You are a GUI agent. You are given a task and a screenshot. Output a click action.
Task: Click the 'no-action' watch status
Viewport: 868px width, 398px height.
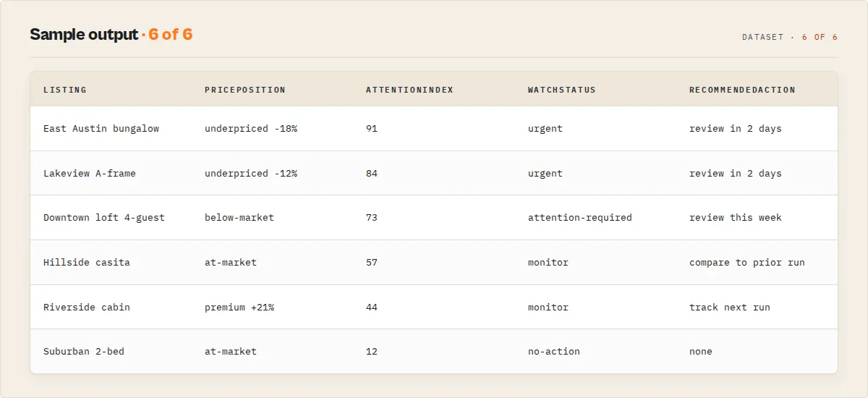point(554,352)
